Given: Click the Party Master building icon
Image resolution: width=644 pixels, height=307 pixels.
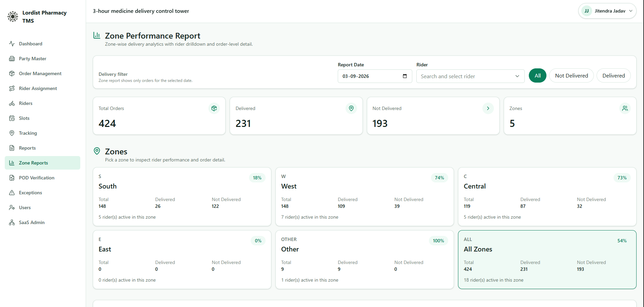Looking at the screenshot, I should [x=12, y=59].
